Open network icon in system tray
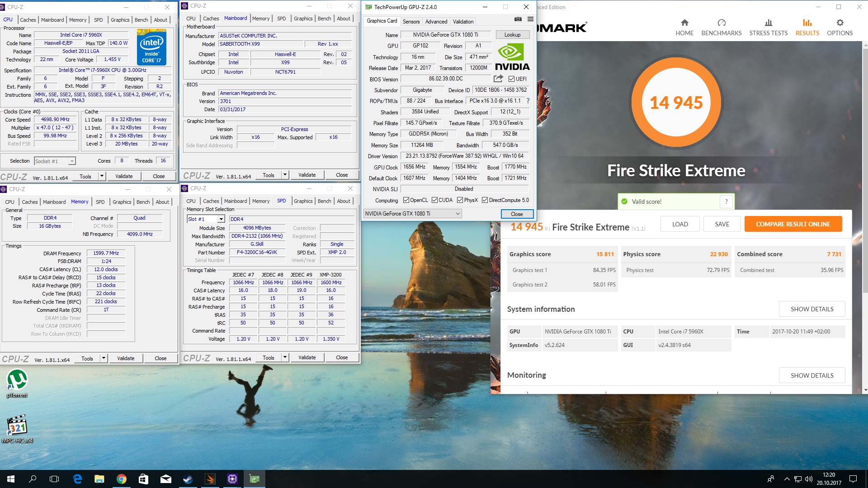This screenshot has width=868, height=488. [798, 479]
